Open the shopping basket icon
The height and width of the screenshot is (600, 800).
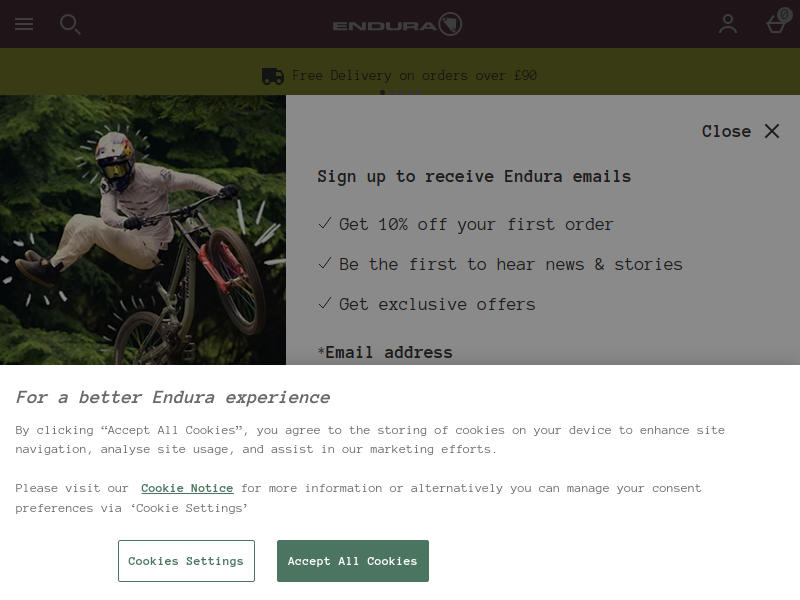pos(776,24)
